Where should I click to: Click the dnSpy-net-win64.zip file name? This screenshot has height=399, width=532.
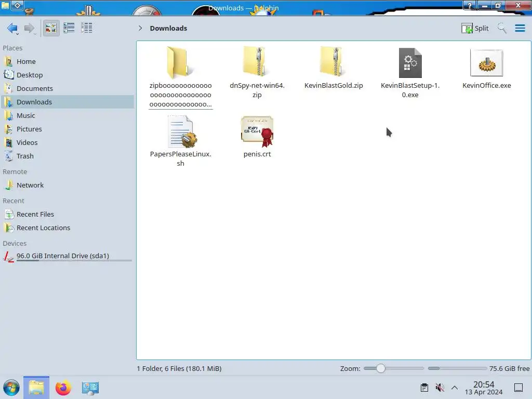tap(257, 90)
